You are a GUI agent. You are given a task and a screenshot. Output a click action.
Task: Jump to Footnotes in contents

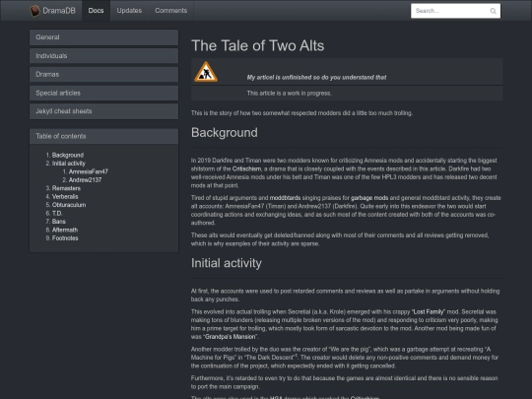(x=65, y=238)
